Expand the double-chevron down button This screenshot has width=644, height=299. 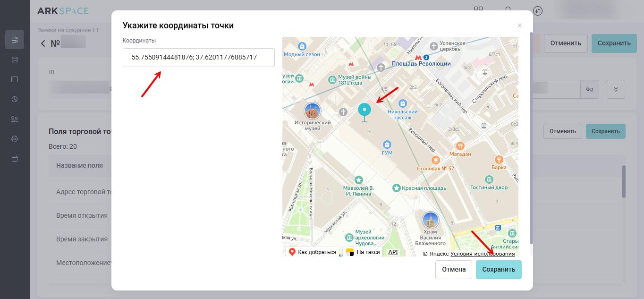pos(616,89)
